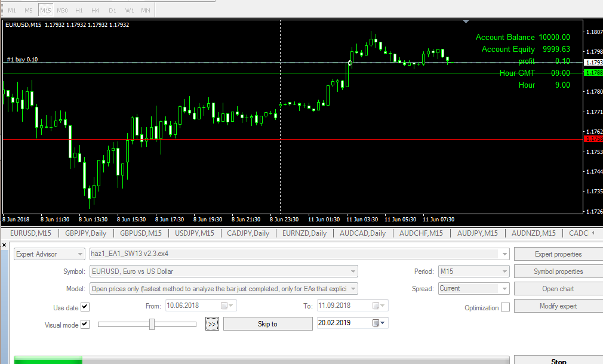This screenshot has height=364, width=603.
Task: Close the Strategy Tester panel with the x
Action: (x=5, y=245)
